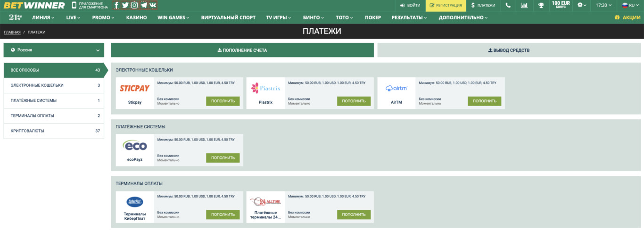Expand the РЕЗУЛЬТАТЫ menu

409,17
